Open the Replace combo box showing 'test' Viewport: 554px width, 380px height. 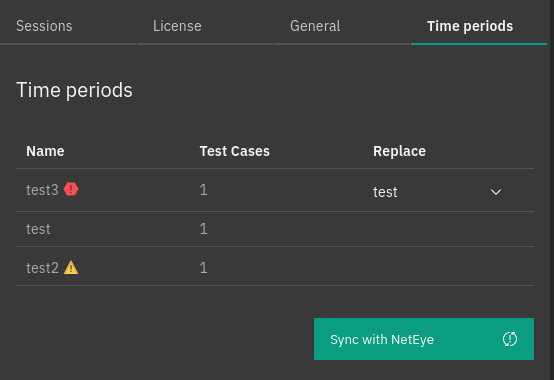[x=438, y=192]
